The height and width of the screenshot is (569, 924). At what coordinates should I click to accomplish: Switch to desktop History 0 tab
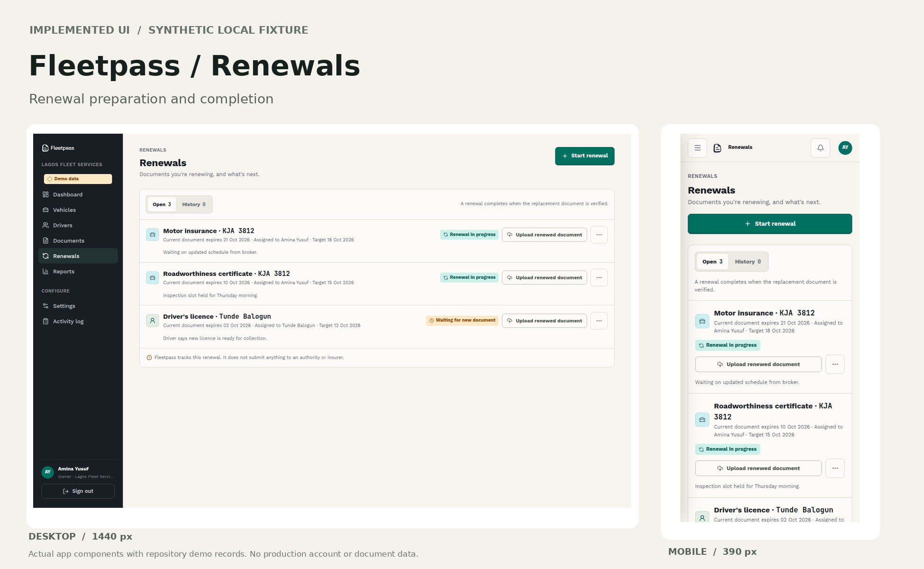pos(194,204)
